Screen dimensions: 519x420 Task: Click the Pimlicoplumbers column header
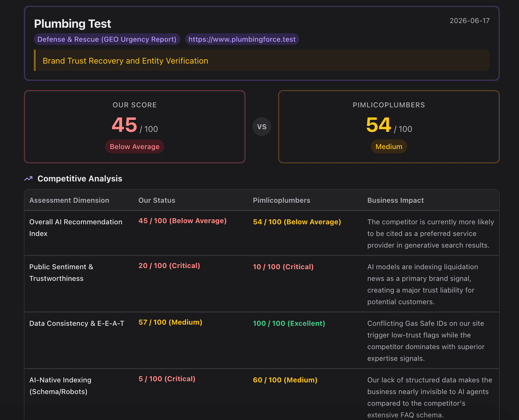pos(281,200)
